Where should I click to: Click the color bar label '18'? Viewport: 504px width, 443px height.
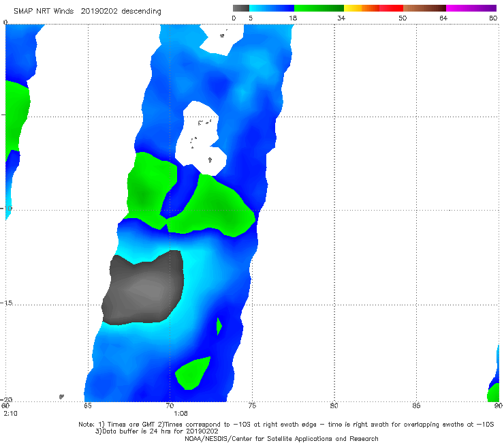coord(292,18)
